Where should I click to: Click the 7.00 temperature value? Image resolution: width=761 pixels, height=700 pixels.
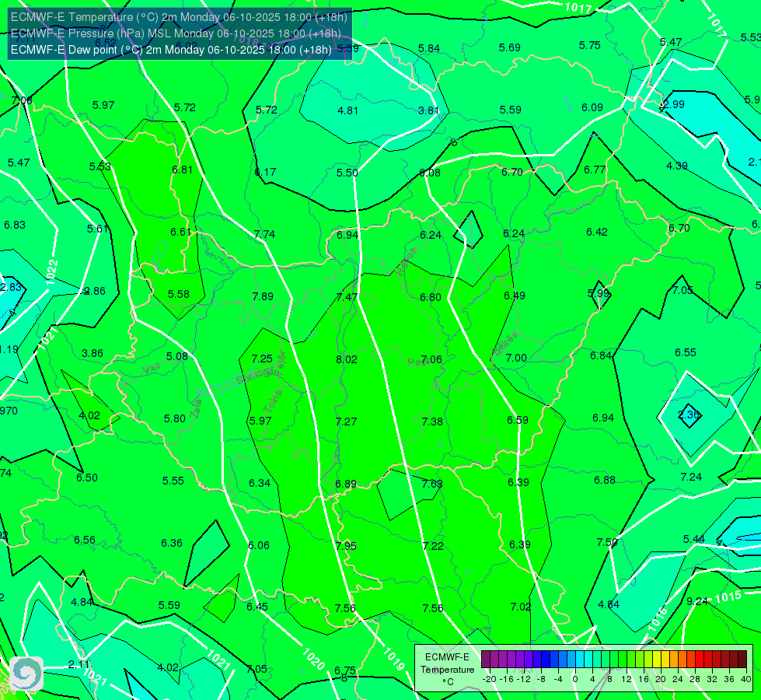pos(516,358)
